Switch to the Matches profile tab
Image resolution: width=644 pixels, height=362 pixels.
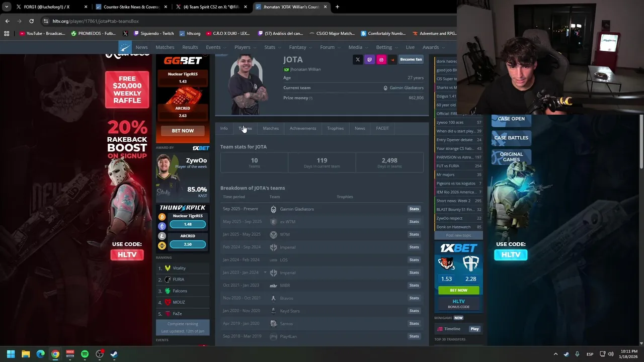(271, 128)
